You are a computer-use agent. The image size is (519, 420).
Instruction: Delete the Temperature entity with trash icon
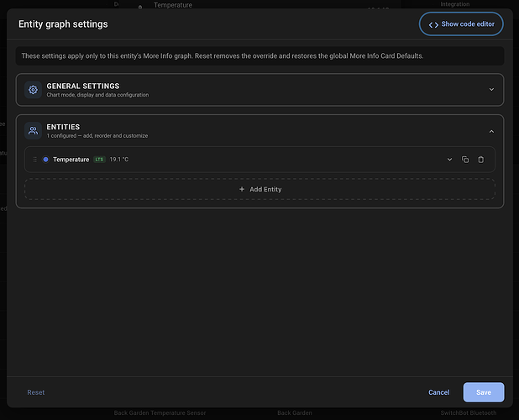click(481, 160)
